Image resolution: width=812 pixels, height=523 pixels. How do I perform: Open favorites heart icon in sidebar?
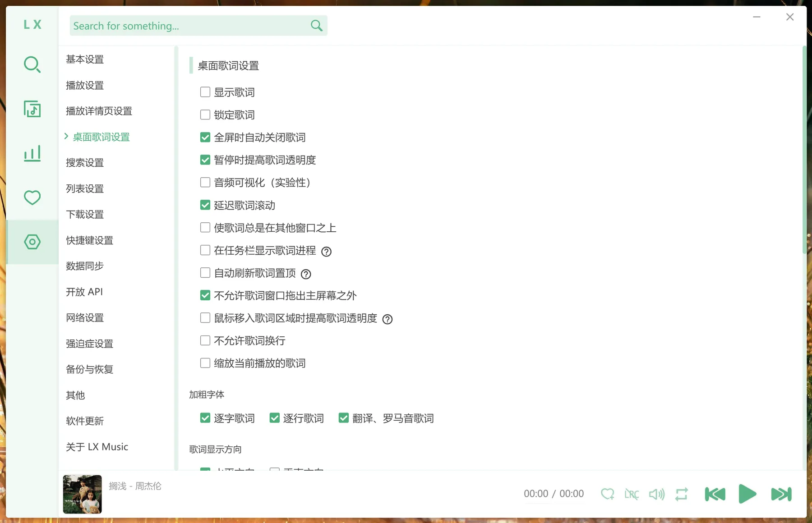[32, 197]
